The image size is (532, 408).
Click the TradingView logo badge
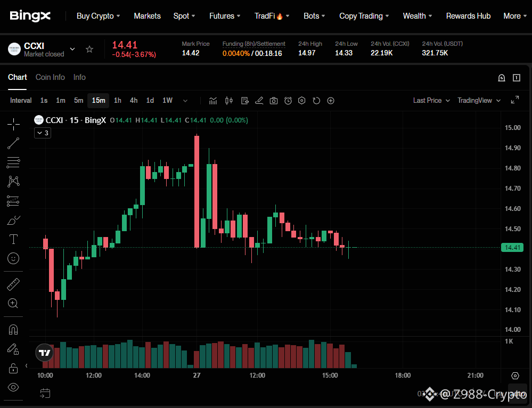pyautogui.click(x=44, y=353)
